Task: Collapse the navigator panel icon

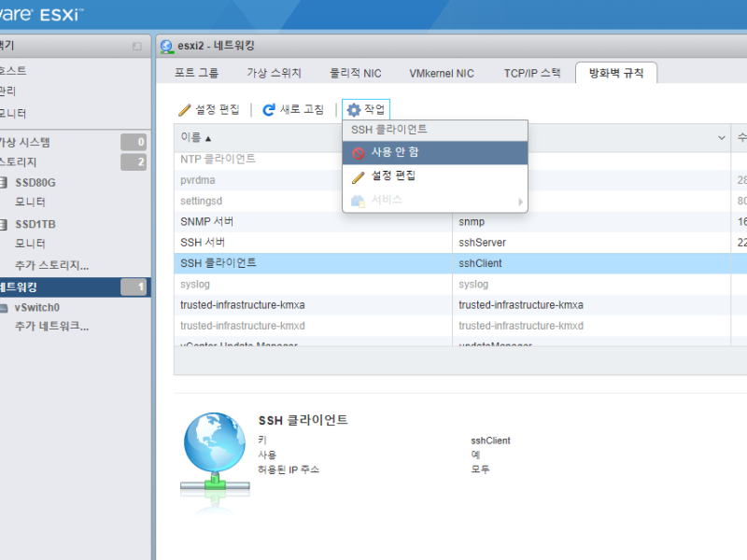Action: point(137,46)
